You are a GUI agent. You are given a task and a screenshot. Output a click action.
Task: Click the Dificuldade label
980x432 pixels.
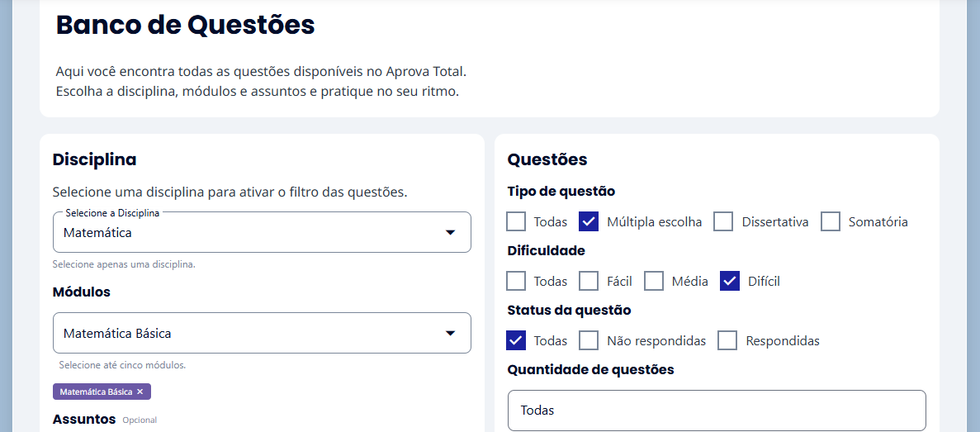547,251
